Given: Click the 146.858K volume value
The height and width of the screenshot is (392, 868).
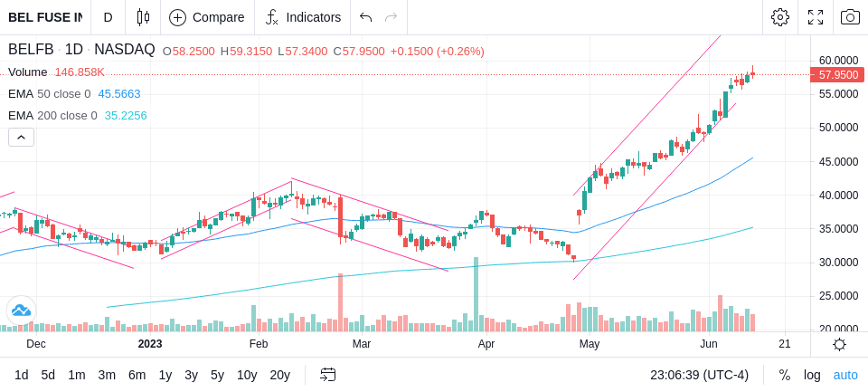Looking at the screenshot, I should click(x=80, y=72).
